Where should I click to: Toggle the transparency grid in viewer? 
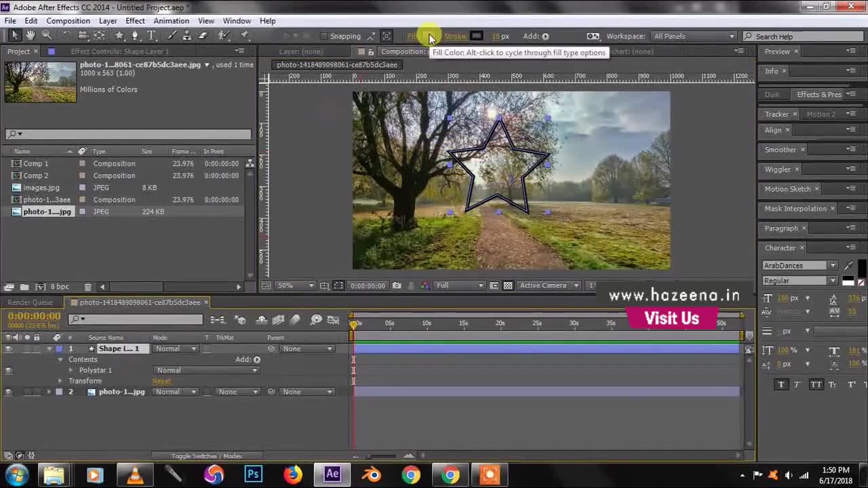coord(507,285)
